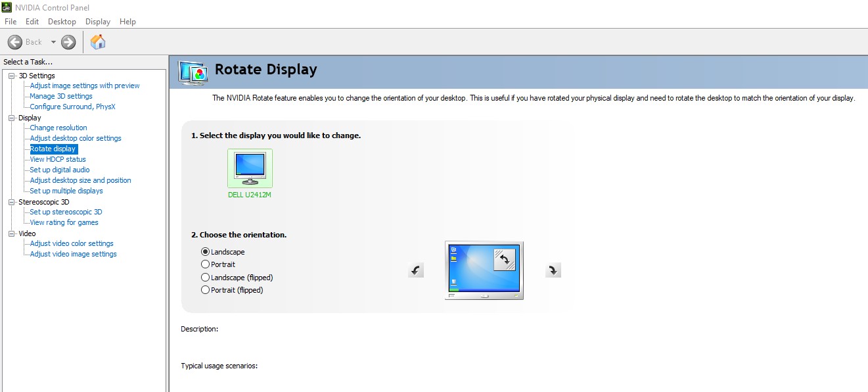The image size is (868, 392).
Task: Open Adjust image settings with preview
Action: (85, 86)
